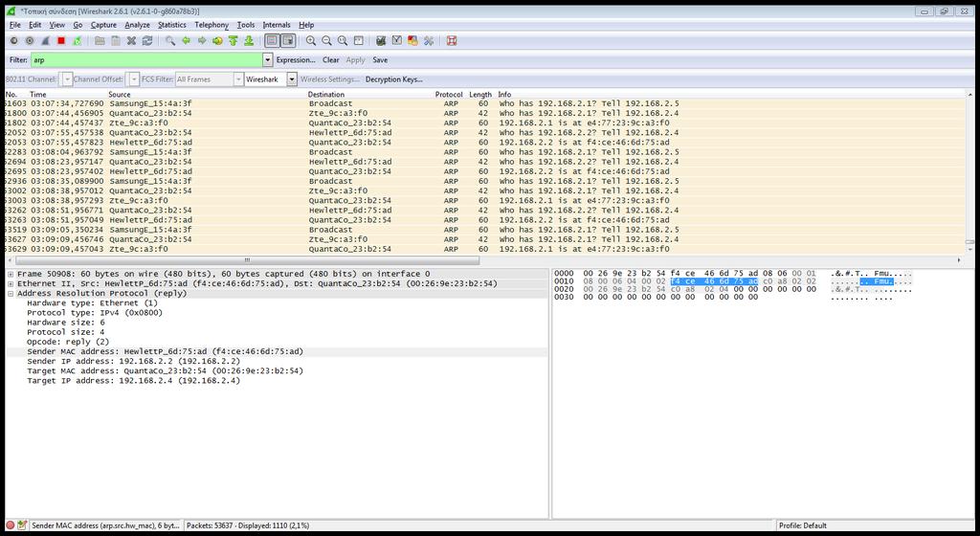The image size is (980, 536).
Task: Select Opcode: reply (2) row
Action: (x=68, y=342)
